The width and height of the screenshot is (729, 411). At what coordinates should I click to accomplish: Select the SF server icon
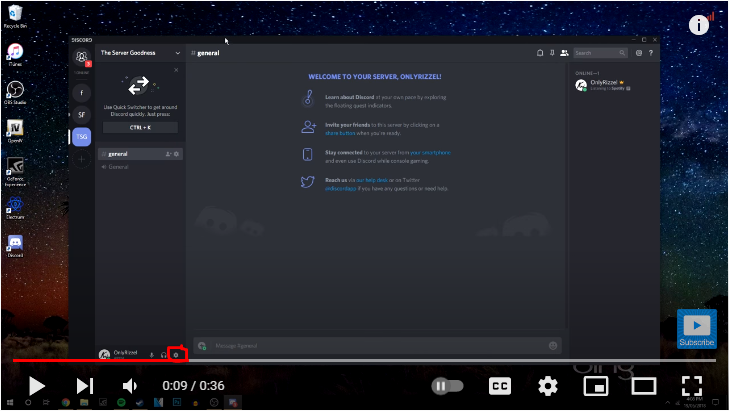pos(81,114)
